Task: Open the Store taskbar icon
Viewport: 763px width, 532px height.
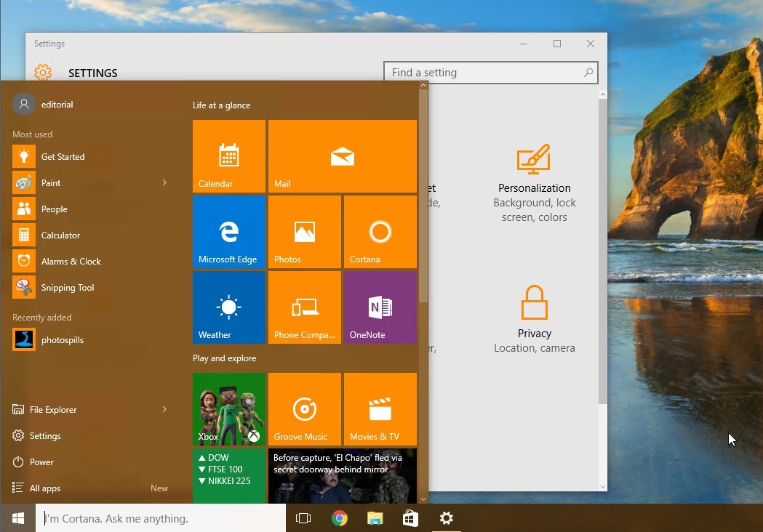Action: pos(410,518)
